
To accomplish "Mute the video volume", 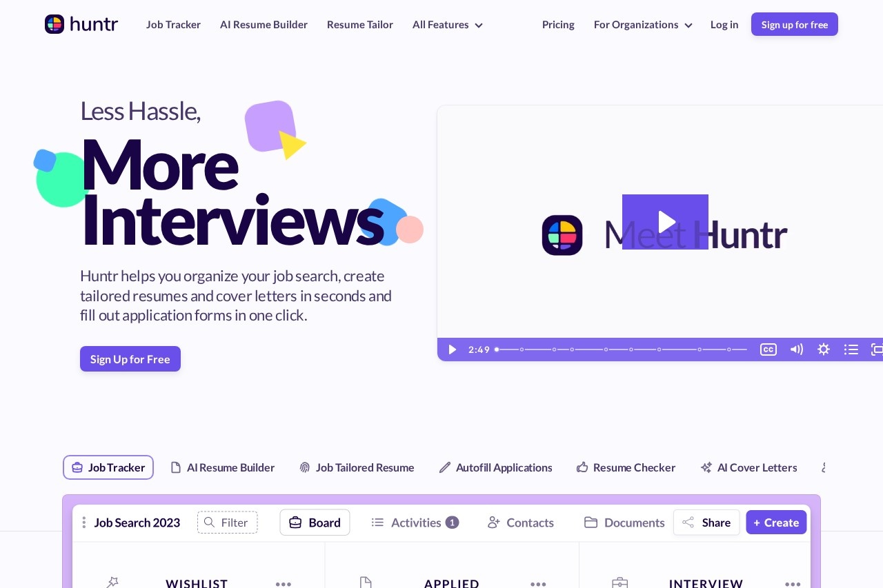I will coord(797,349).
